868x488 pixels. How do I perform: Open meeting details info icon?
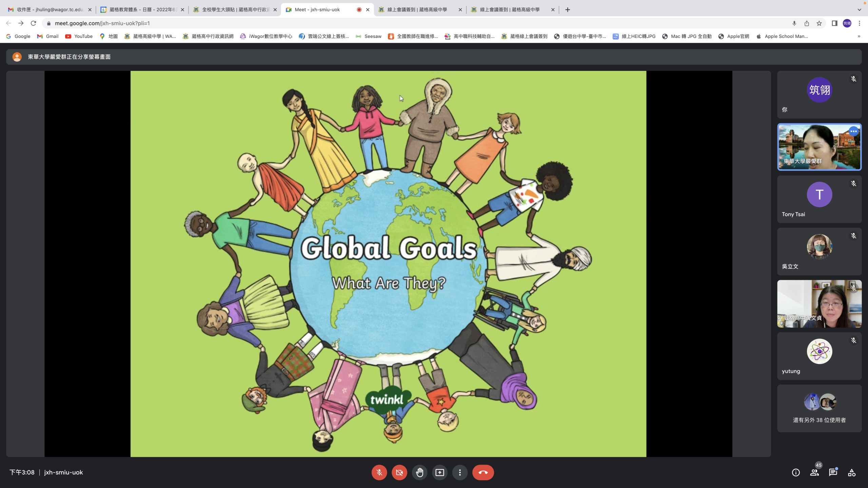tap(796, 472)
